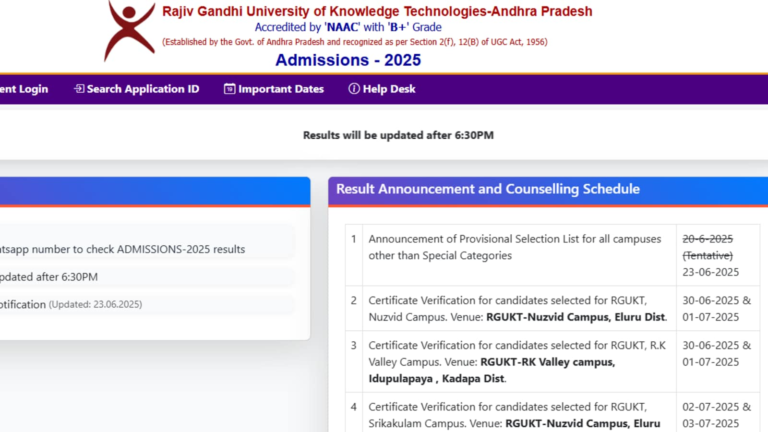Click the 'updated after 6:30PM' list item

(x=50, y=276)
